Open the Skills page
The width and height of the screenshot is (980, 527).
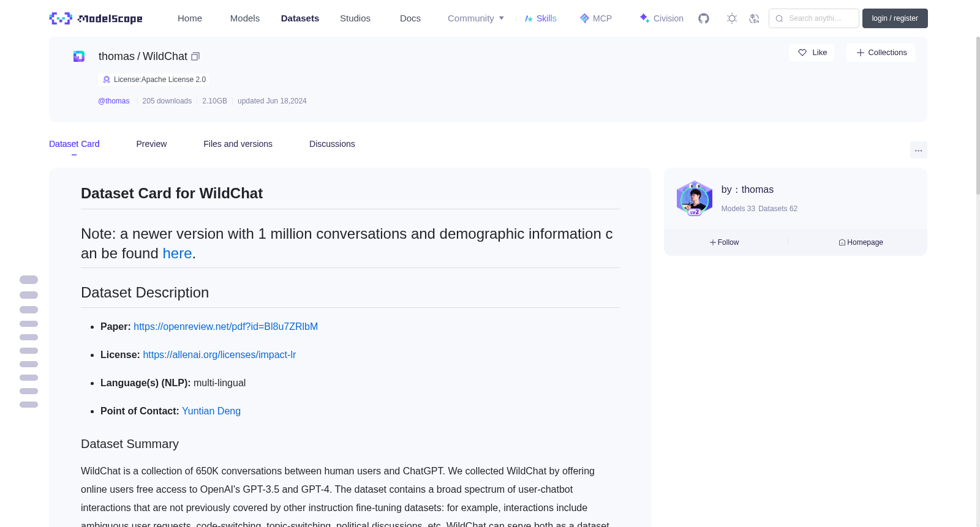(541, 18)
